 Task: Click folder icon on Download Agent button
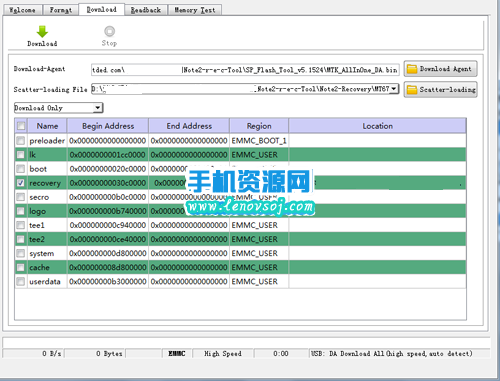coord(412,69)
